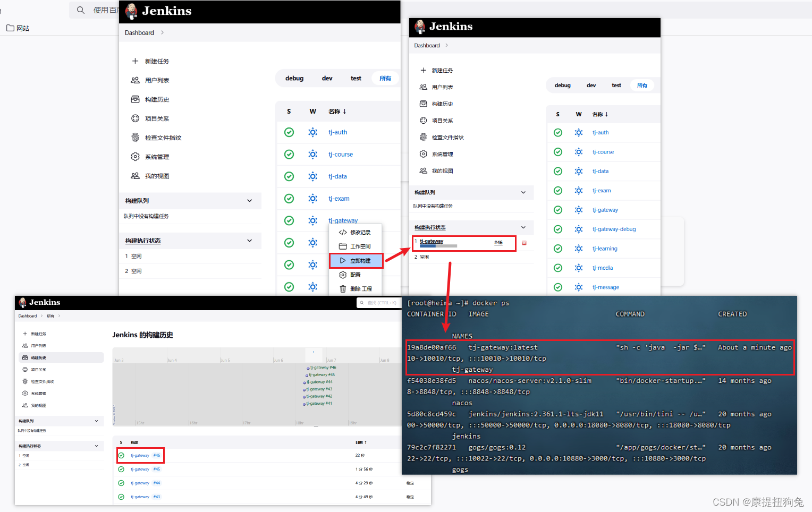Click the green status icon of tj-learning in the top-right window
This screenshot has width=812, height=512.
[558, 249]
